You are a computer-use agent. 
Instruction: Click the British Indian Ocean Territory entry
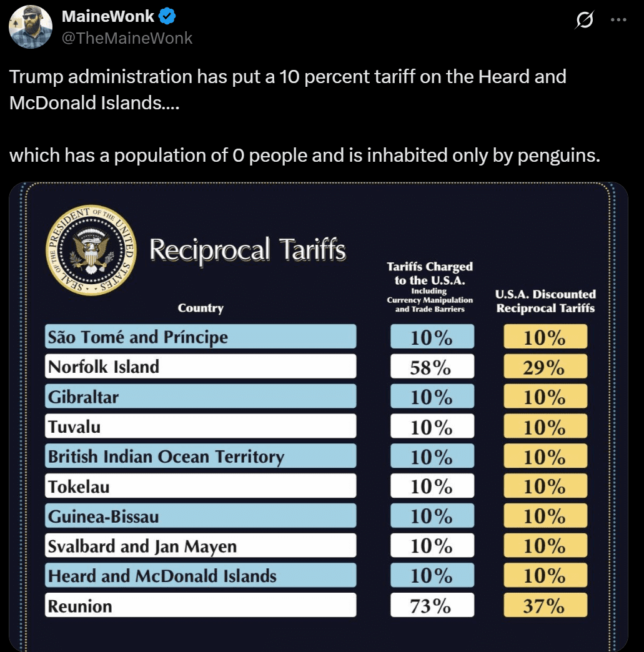click(x=200, y=456)
